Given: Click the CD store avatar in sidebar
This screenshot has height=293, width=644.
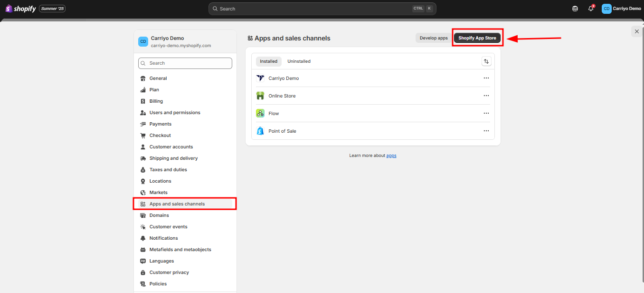Looking at the screenshot, I should tap(143, 42).
